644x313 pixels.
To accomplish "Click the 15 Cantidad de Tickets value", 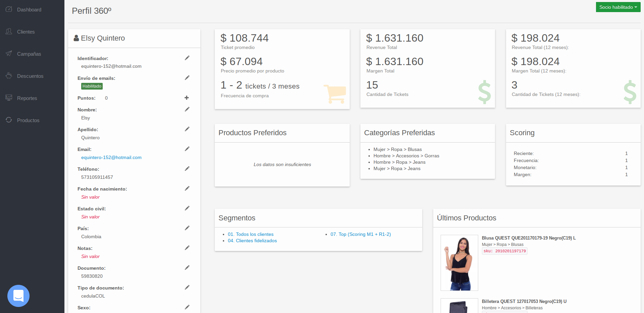I will tap(372, 85).
